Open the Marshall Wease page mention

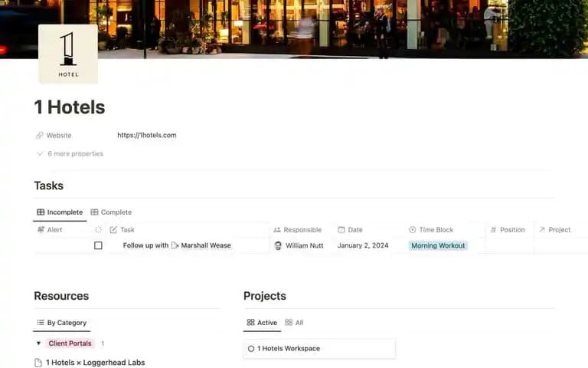pos(201,245)
